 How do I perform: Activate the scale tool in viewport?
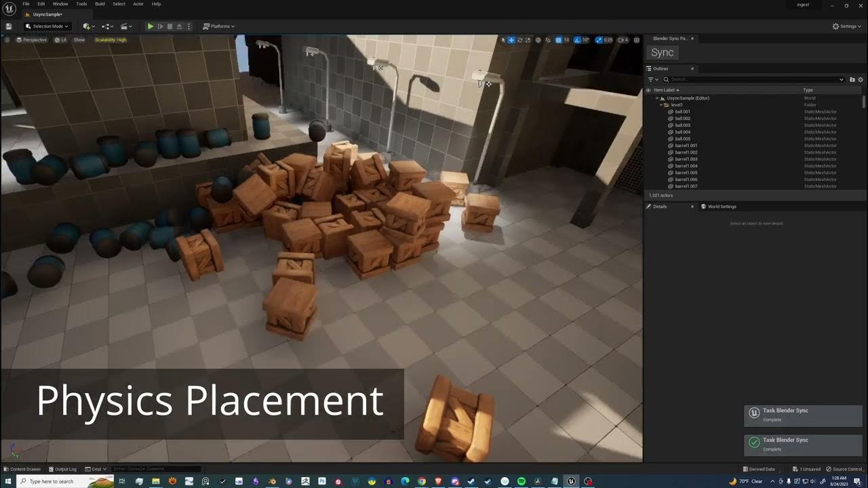[x=528, y=40]
